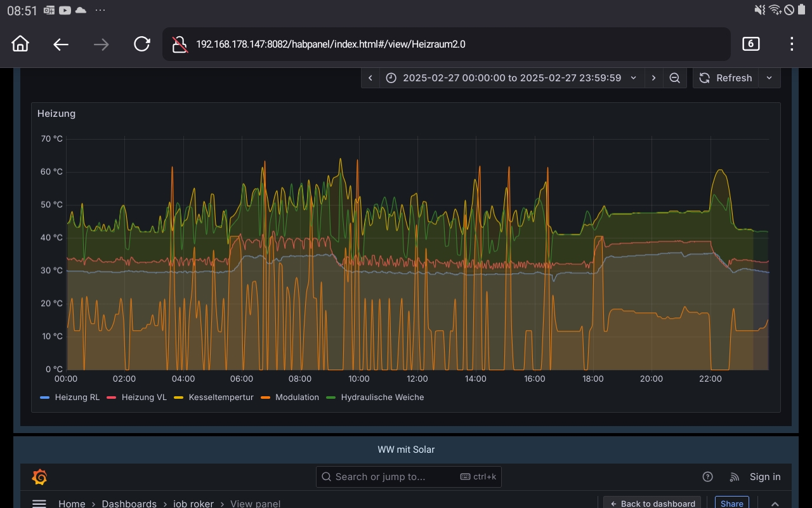Shift time range forward with right chevron

tap(654, 78)
